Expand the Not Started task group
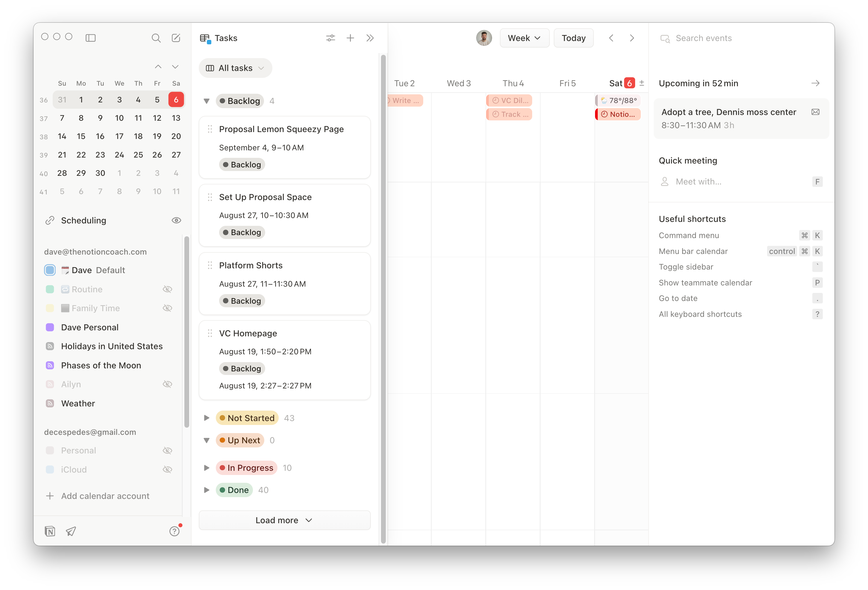 (x=207, y=418)
